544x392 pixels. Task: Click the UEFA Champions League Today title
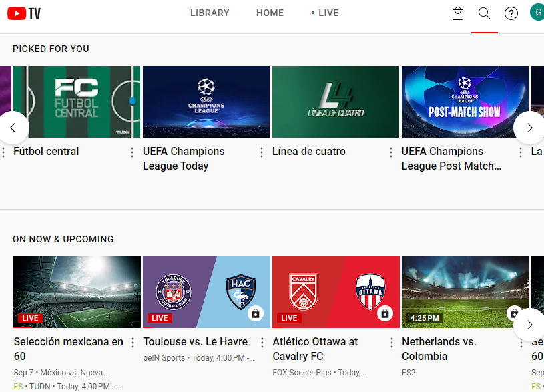[x=184, y=159]
